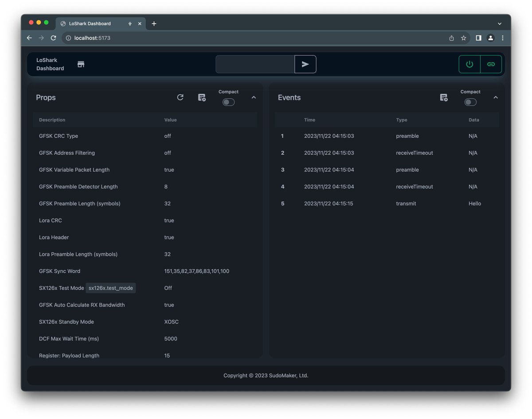Click the sx126x.test_mode key badge
Image resolution: width=532 pixels, height=419 pixels.
[x=111, y=288]
